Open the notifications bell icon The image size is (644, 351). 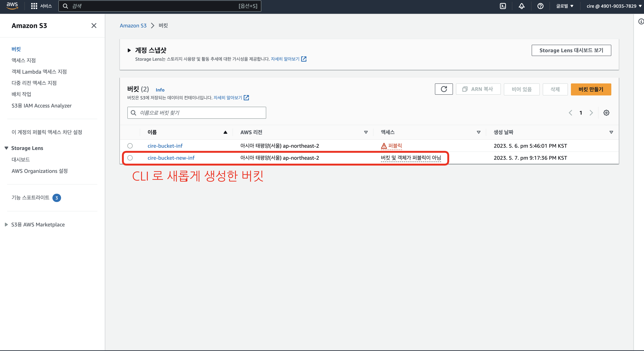click(522, 6)
